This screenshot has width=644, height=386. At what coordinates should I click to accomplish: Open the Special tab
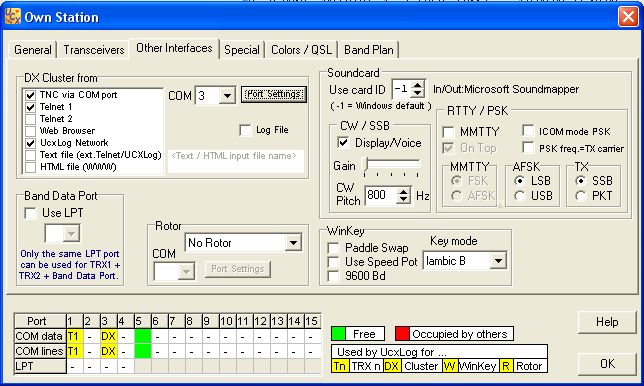242,50
